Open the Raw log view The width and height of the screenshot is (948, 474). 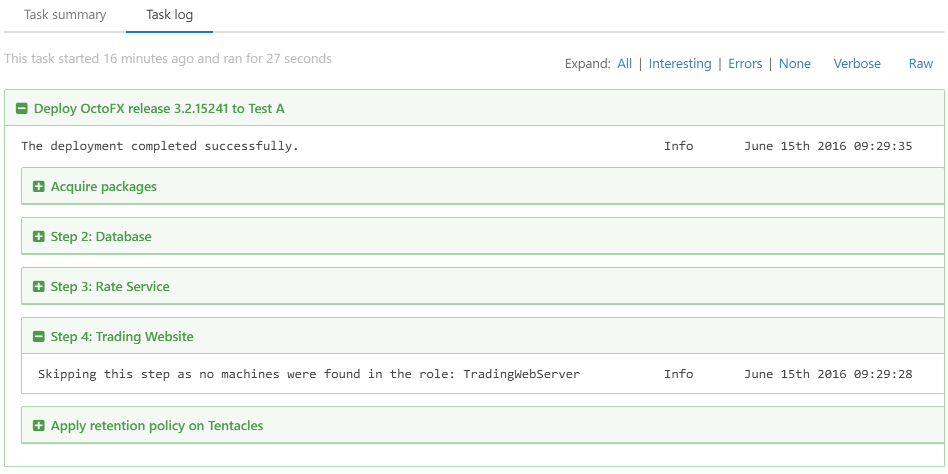pyautogui.click(x=920, y=64)
